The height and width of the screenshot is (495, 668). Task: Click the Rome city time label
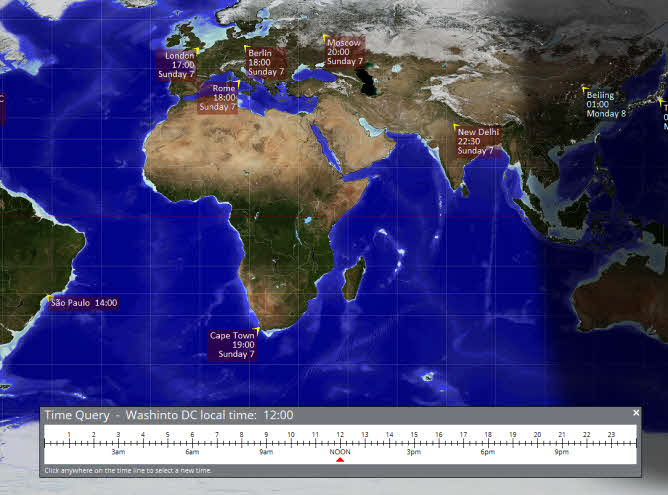click(x=217, y=98)
